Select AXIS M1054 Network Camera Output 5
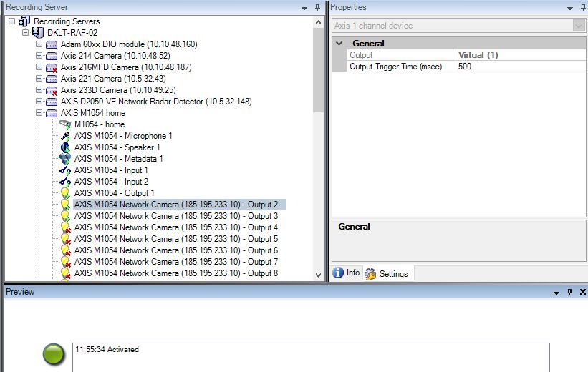 coord(175,239)
